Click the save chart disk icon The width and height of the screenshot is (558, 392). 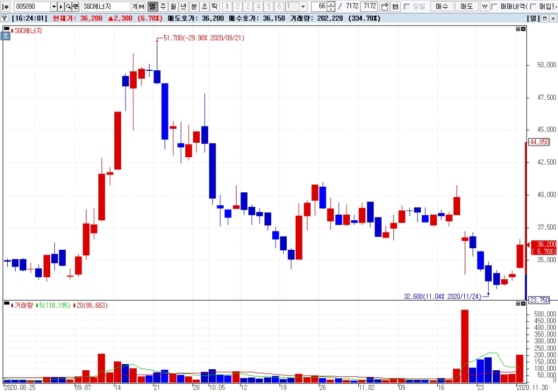[395, 6]
